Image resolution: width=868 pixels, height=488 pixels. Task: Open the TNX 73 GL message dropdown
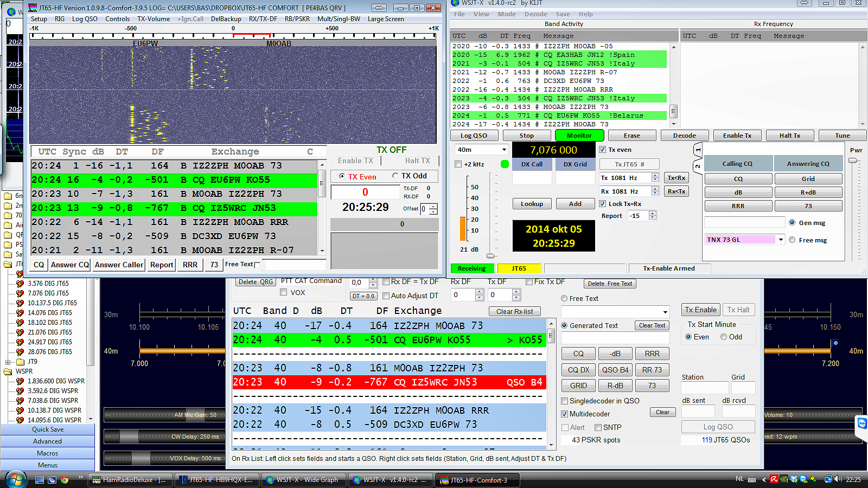780,239
